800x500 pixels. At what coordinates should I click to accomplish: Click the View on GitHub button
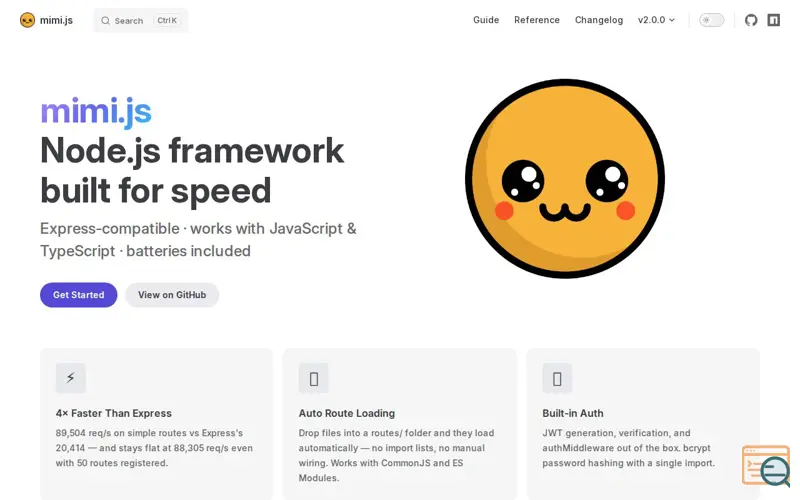pos(172,295)
